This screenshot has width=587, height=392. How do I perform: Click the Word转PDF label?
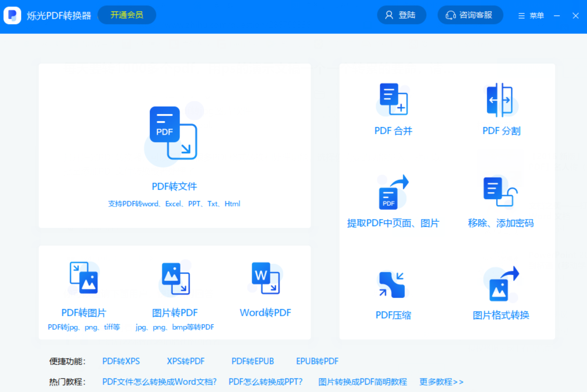point(266,313)
